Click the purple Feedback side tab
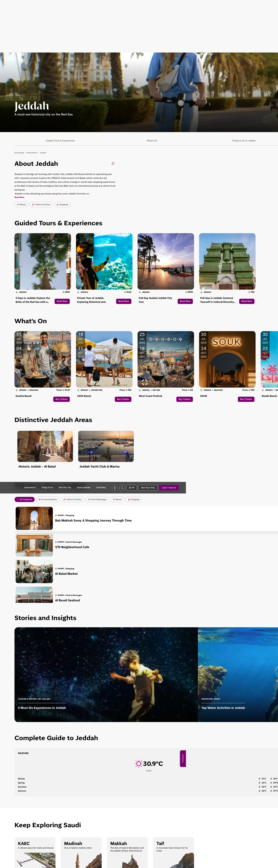 coord(183,758)
